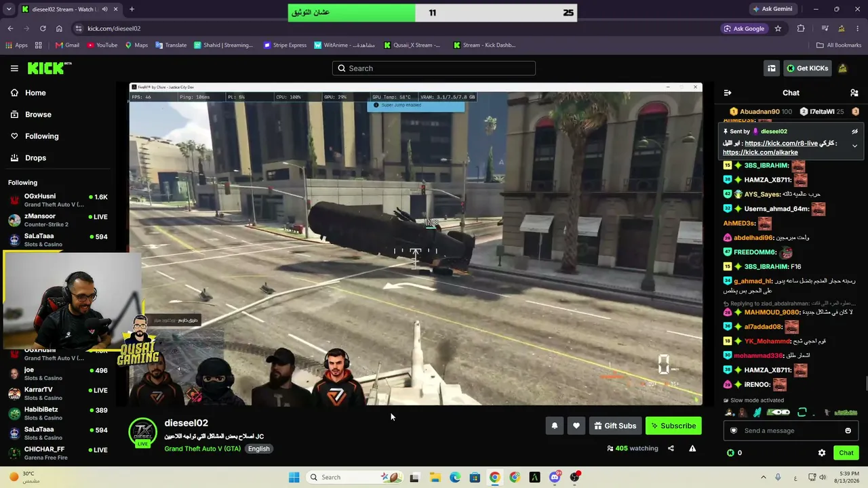Open the emoji picker in chat

point(848,430)
